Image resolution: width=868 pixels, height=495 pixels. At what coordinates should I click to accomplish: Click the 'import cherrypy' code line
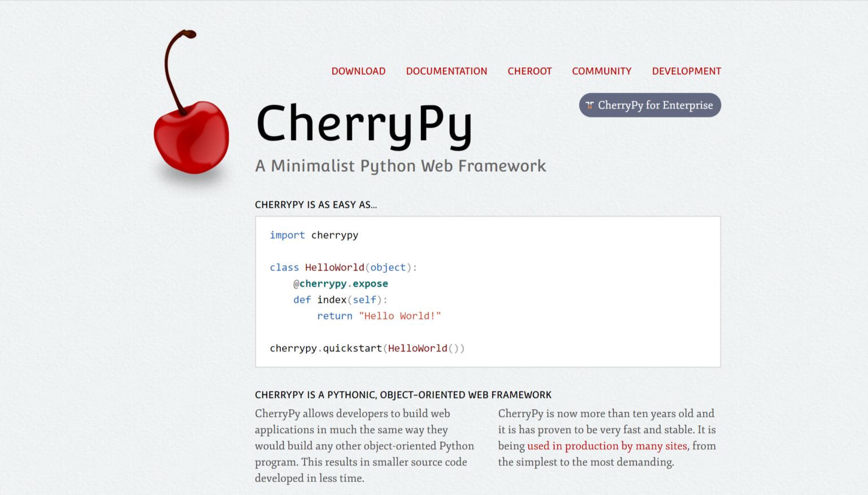(314, 235)
